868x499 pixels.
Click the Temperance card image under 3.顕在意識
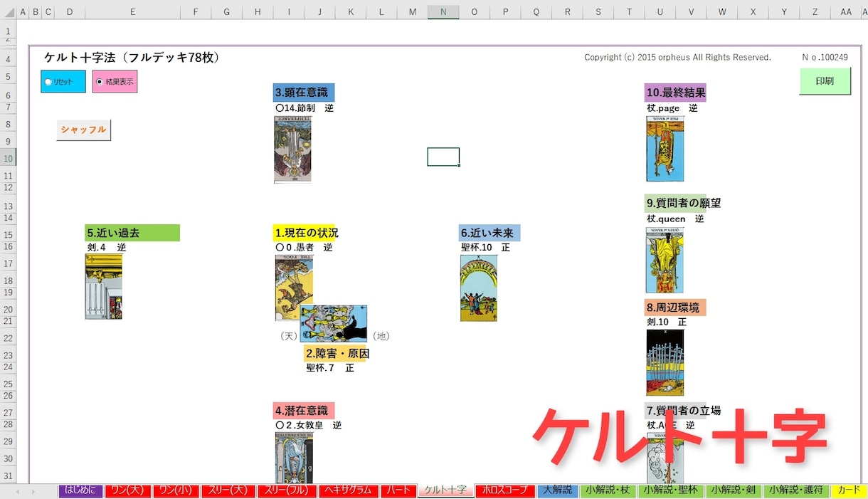pyautogui.click(x=292, y=149)
